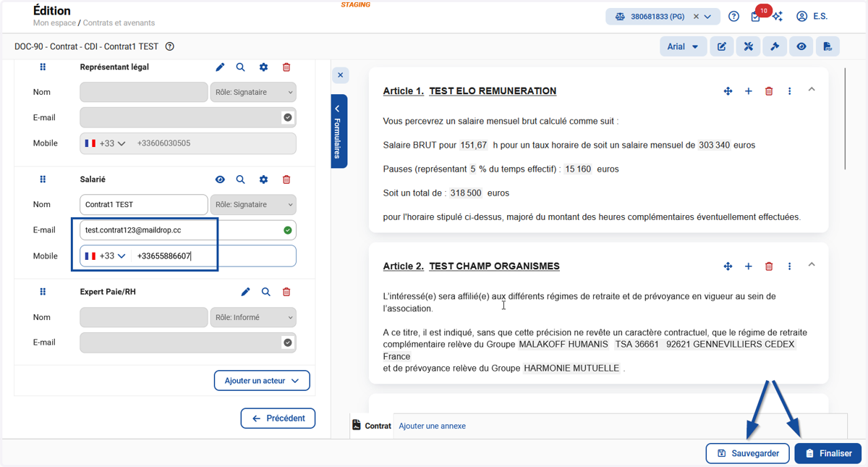Open Article 1 more options menu

coord(790,91)
